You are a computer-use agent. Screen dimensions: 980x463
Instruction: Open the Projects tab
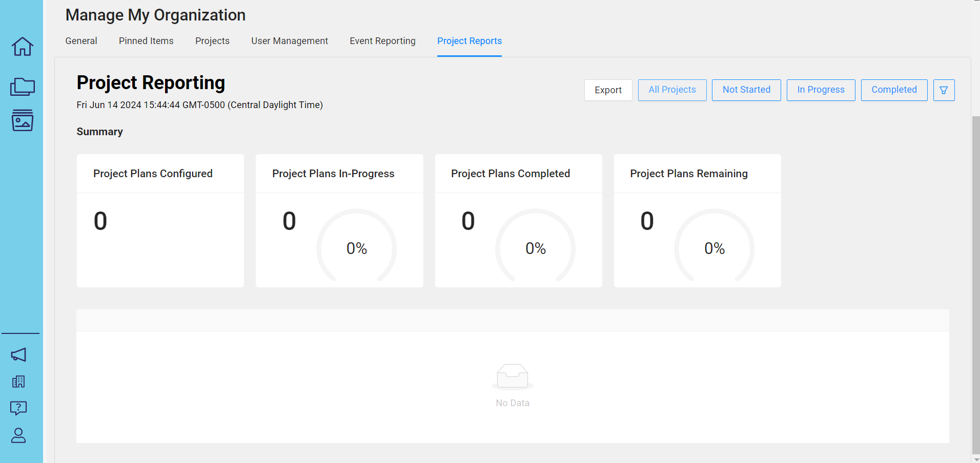212,40
